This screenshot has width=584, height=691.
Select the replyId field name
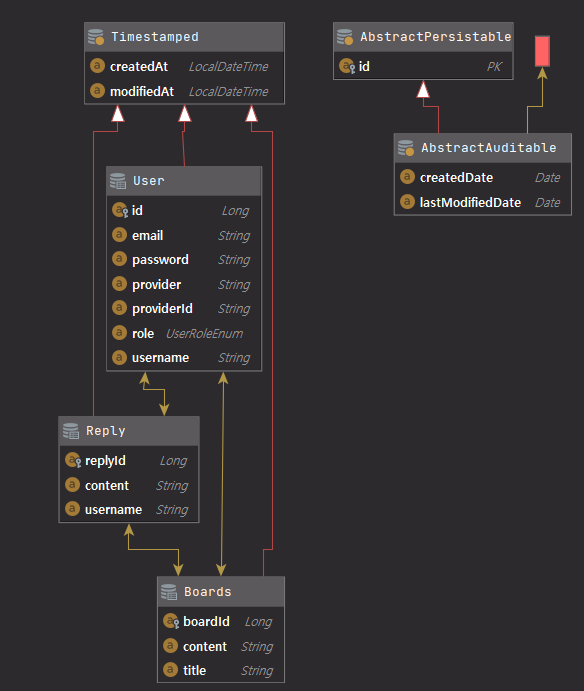click(105, 461)
